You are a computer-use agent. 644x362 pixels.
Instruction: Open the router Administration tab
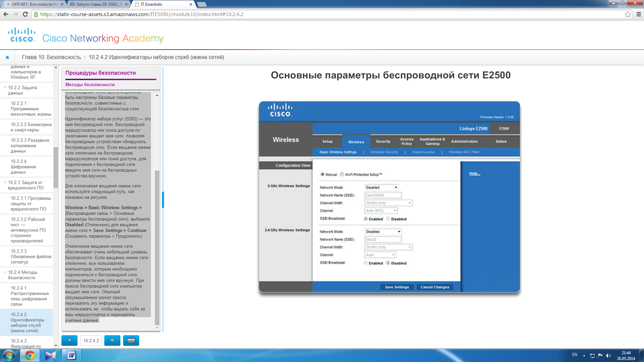[x=464, y=141]
